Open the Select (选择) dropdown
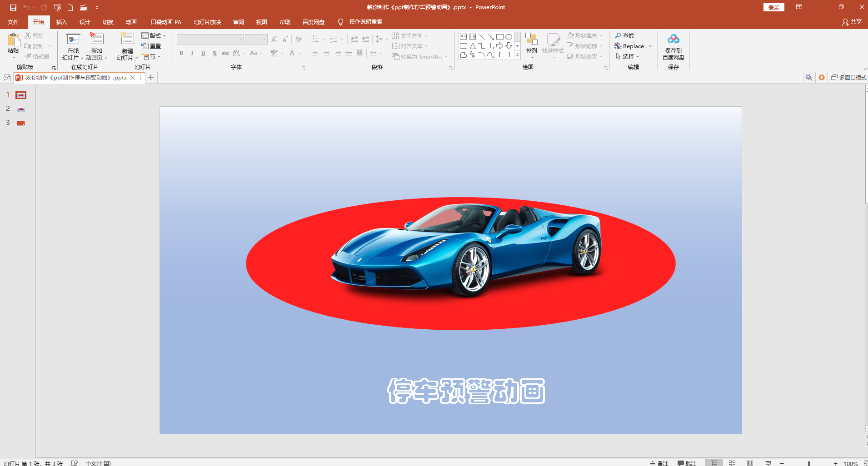Image resolution: width=868 pixels, height=466 pixels. [x=628, y=56]
